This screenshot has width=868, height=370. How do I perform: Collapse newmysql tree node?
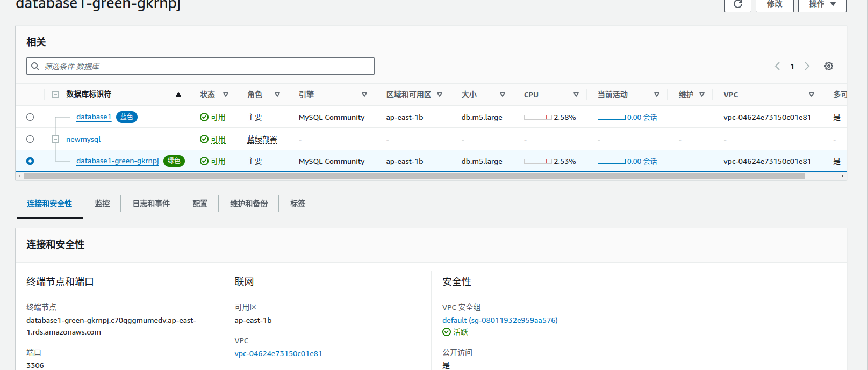click(55, 139)
